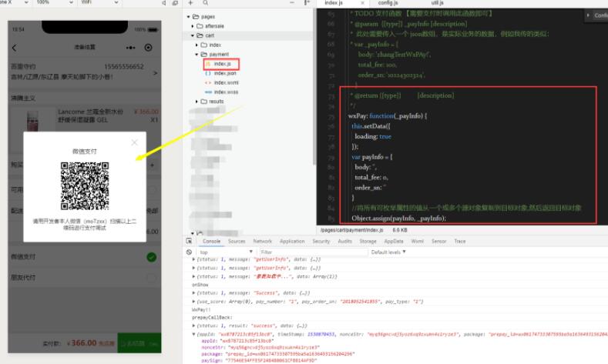Collapse the payment folder

[197, 54]
